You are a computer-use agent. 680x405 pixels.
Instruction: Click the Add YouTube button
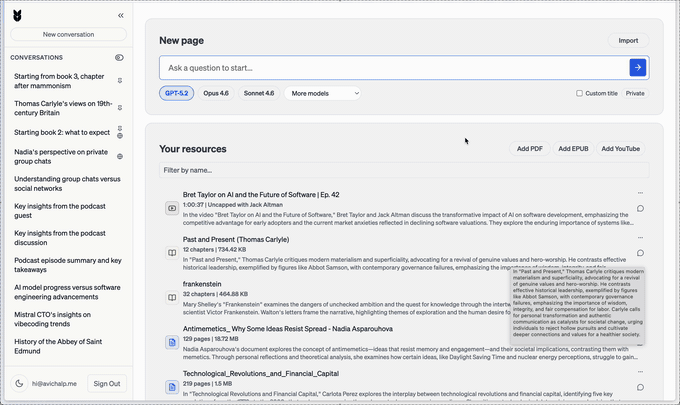[x=620, y=148]
